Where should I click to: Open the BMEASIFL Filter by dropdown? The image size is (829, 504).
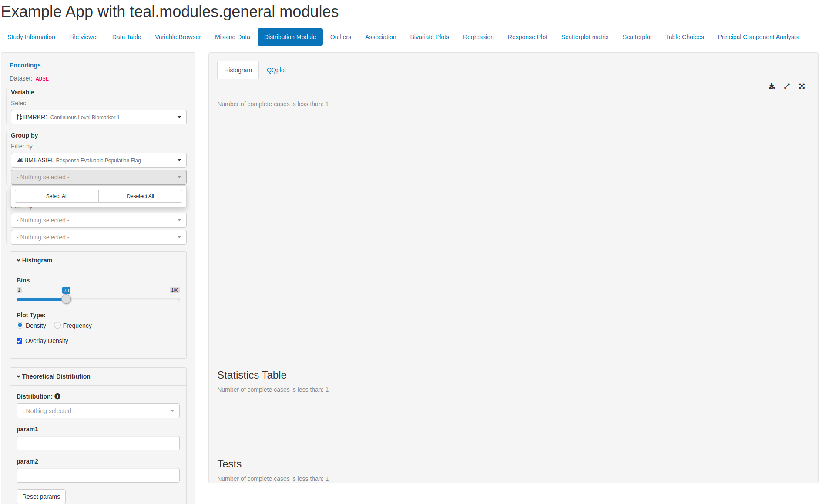(x=98, y=160)
